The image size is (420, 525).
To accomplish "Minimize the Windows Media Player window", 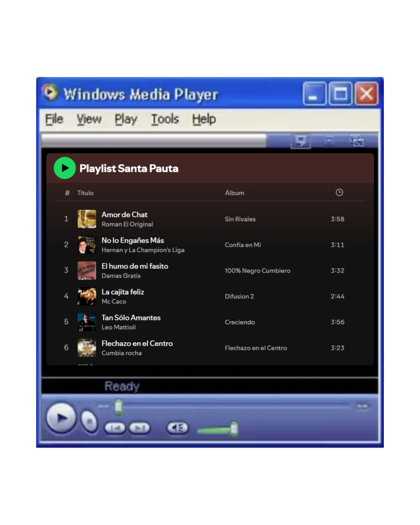I will (x=314, y=94).
